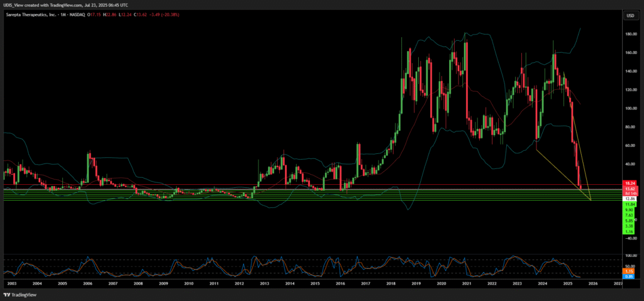Screen dimensions: 644x301
Task: Click the green 11.84 price level label
Action: (628, 204)
